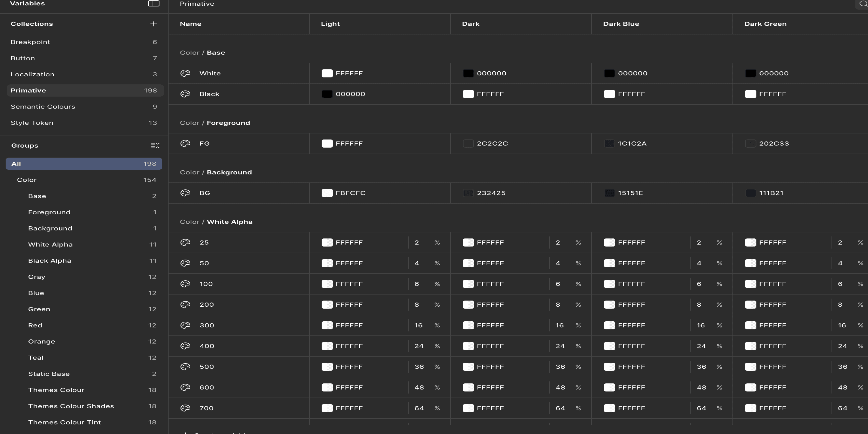Click the Light mode column header
Viewport: 868px width, 434px height.
pyautogui.click(x=330, y=24)
